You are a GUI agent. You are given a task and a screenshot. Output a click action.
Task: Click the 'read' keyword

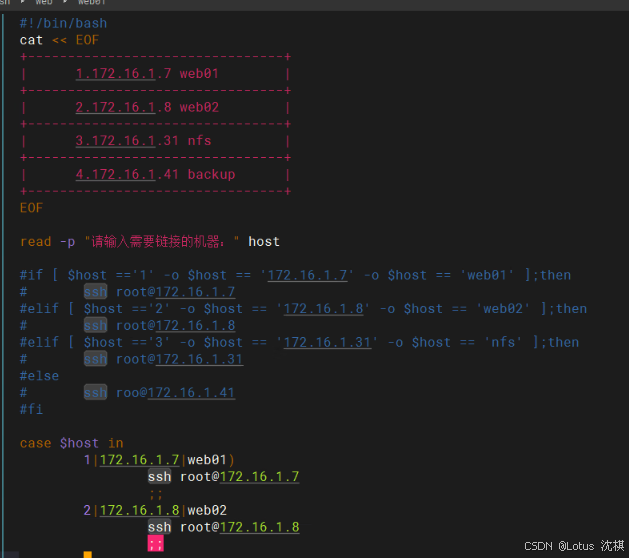tap(36, 241)
